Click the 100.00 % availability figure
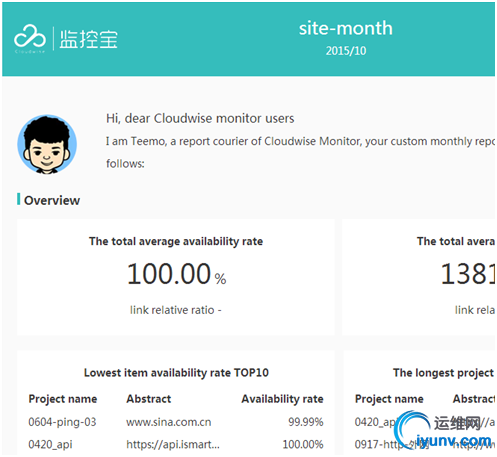The image size is (497, 457). point(176,274)
